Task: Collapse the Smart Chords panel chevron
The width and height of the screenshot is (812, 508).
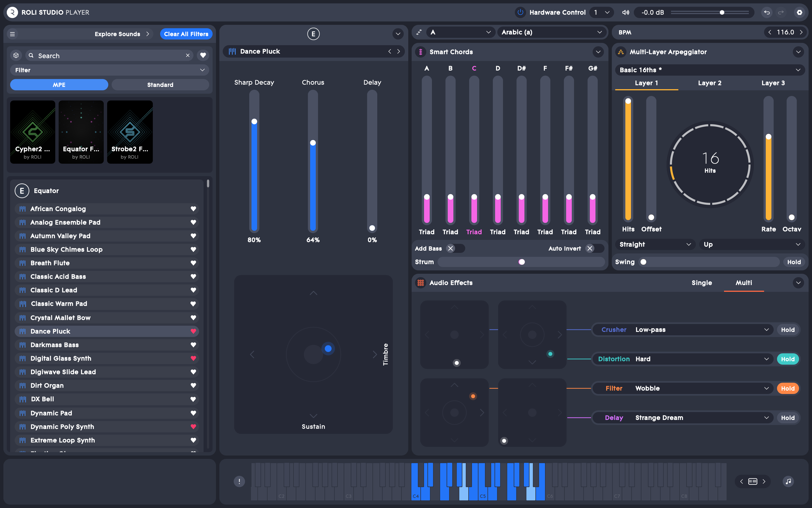Action: pyautogui.click(x=598, y=52)
